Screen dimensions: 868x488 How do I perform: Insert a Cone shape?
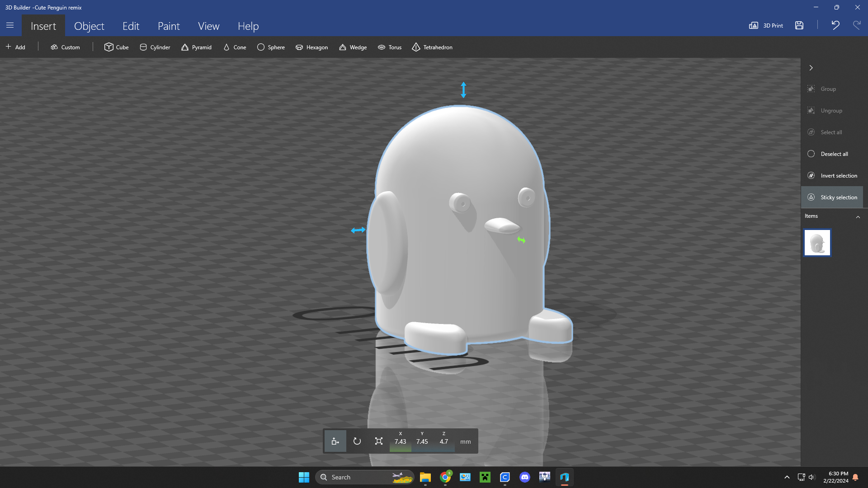click(235, 47)
